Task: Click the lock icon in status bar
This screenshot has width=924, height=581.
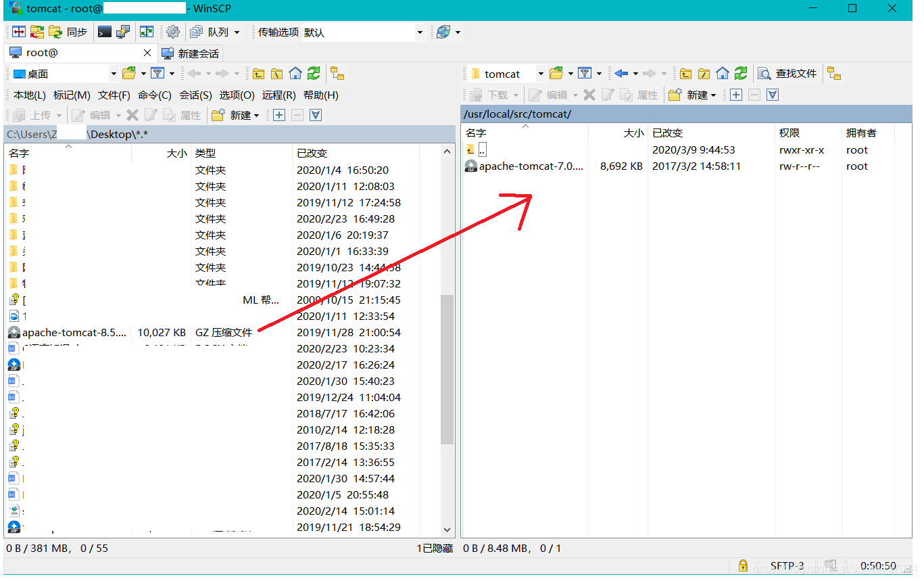Action: point(743,565)
